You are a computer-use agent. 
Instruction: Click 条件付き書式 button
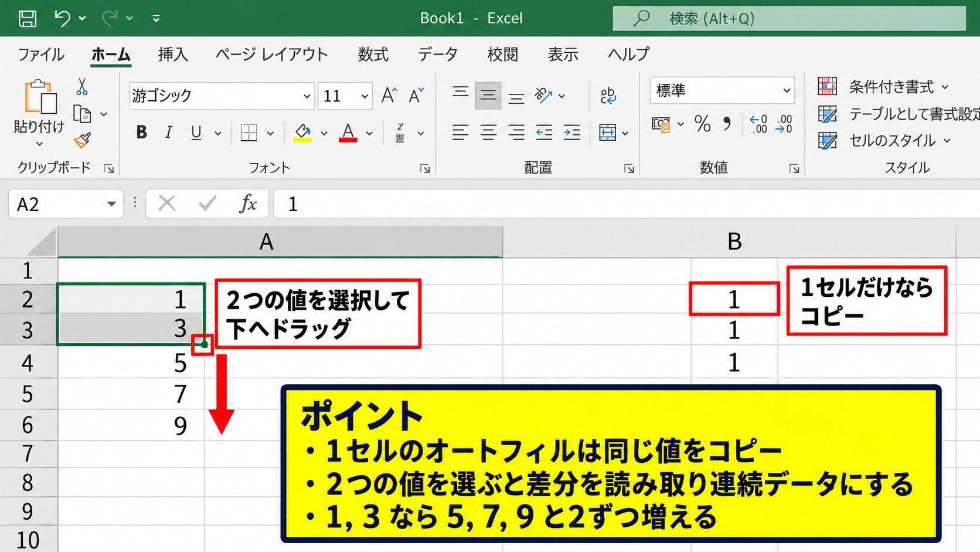pos(883,87)
